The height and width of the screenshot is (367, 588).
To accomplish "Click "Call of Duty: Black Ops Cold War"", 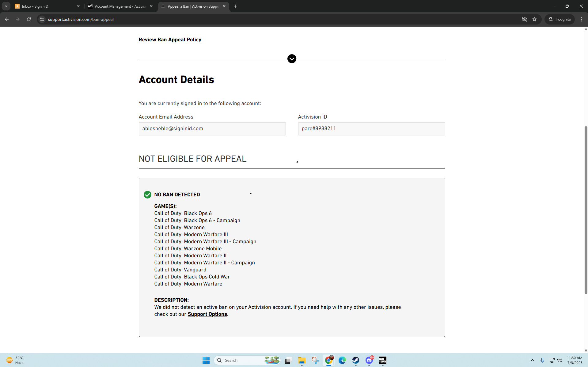I will click(x=192, y=277).
